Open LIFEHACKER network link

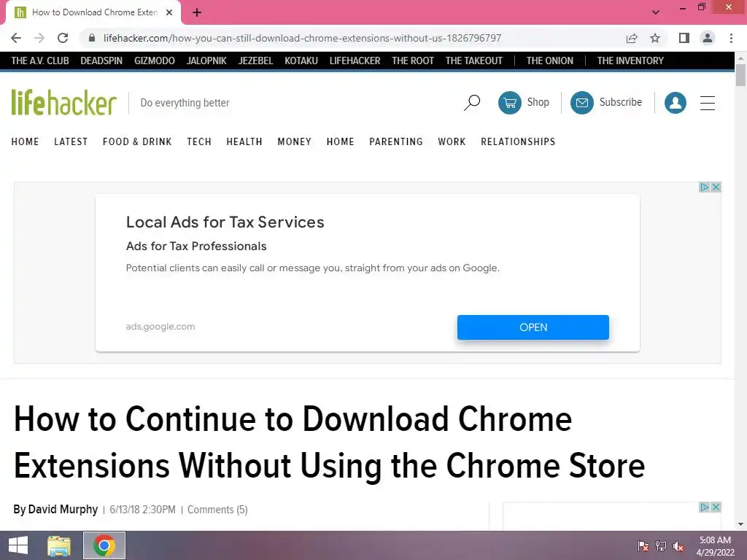pyautogui.click(x=355, y=61)
